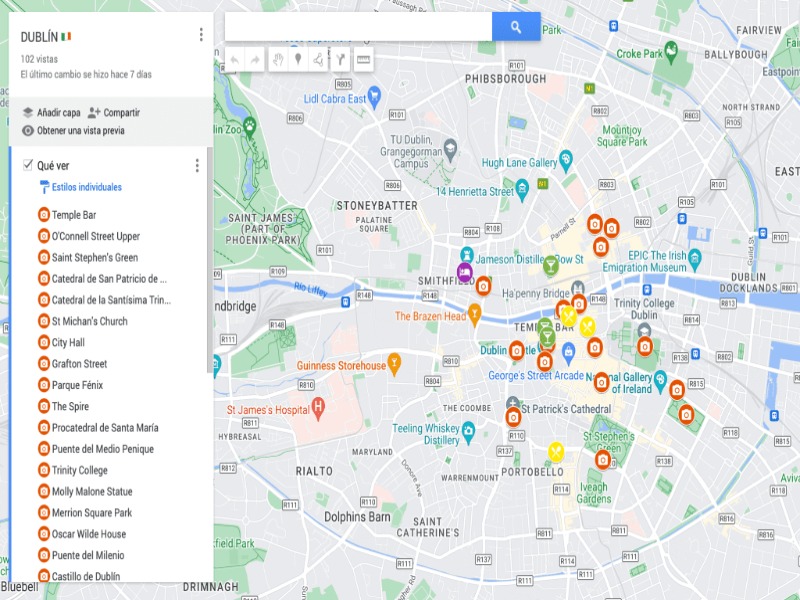Click the Guinness Storehouse orange map marker
800x600 pixels.
(x=394, y=363)
